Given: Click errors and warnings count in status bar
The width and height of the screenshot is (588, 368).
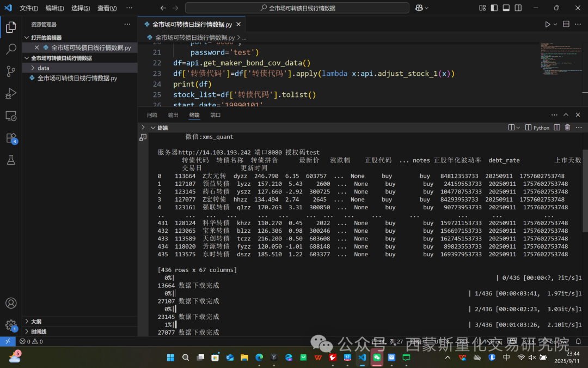Looking at the screenshot, I should tap(31, 341).
